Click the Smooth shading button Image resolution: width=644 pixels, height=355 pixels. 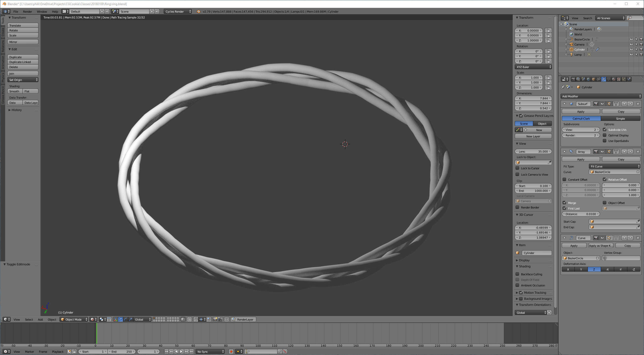tap(14, 91)
